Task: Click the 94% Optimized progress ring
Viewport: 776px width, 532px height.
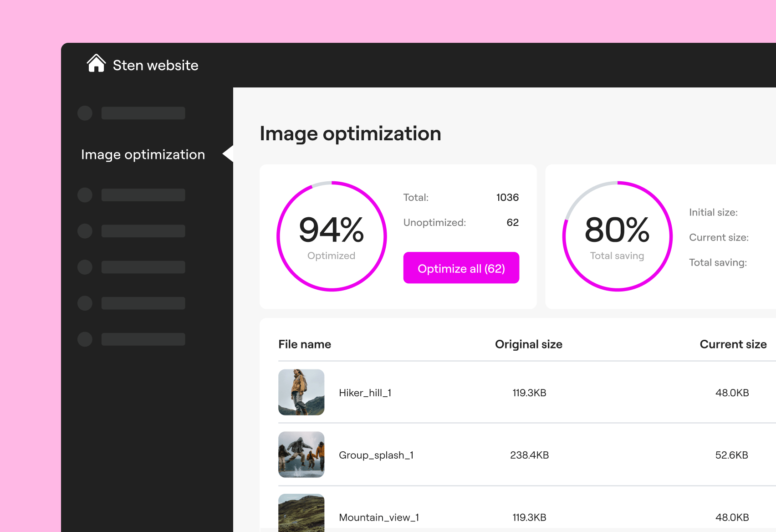Action: tap(332, 236)
